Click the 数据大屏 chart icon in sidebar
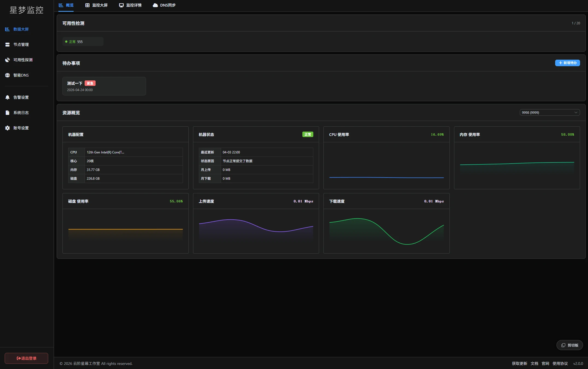 point(7,29)
